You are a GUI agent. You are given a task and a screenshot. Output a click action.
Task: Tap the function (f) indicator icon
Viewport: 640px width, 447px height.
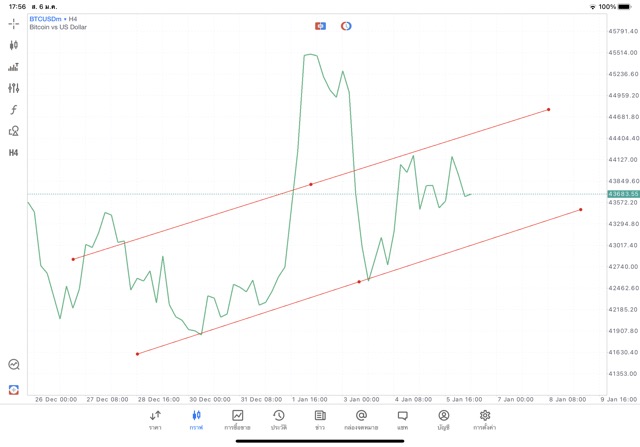coord(14,109)
